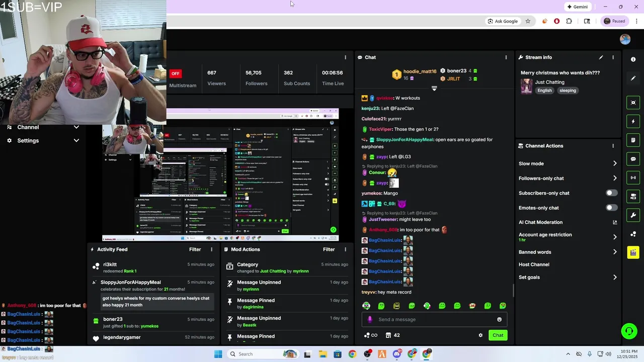Screen dimensions: 644x362
Task: Open Chat panel options menu
Action: point(506,57)
